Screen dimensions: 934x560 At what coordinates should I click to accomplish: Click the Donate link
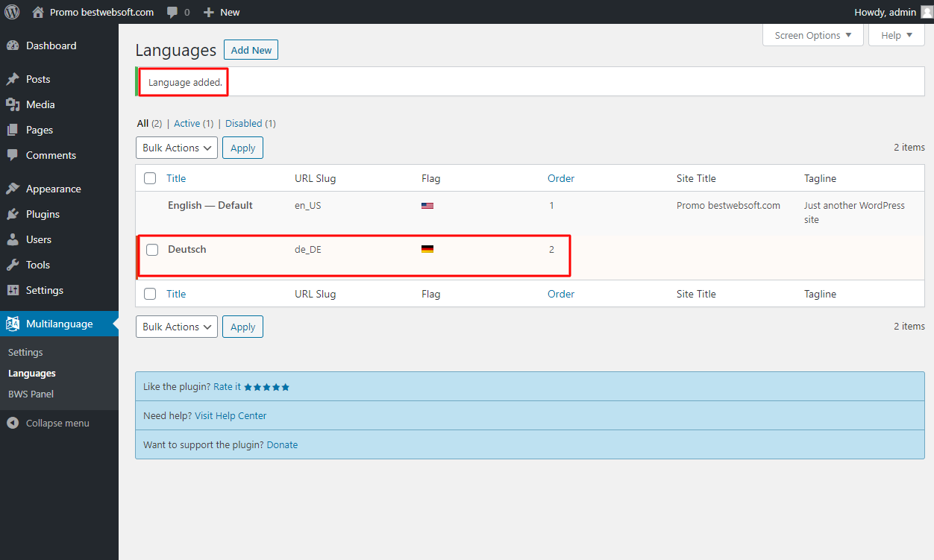282,444
